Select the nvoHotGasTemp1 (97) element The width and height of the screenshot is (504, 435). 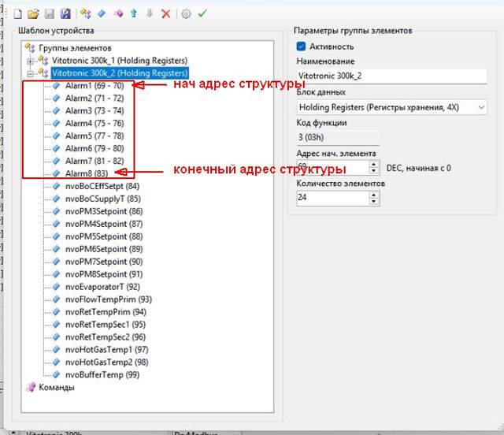coord(107,349)
